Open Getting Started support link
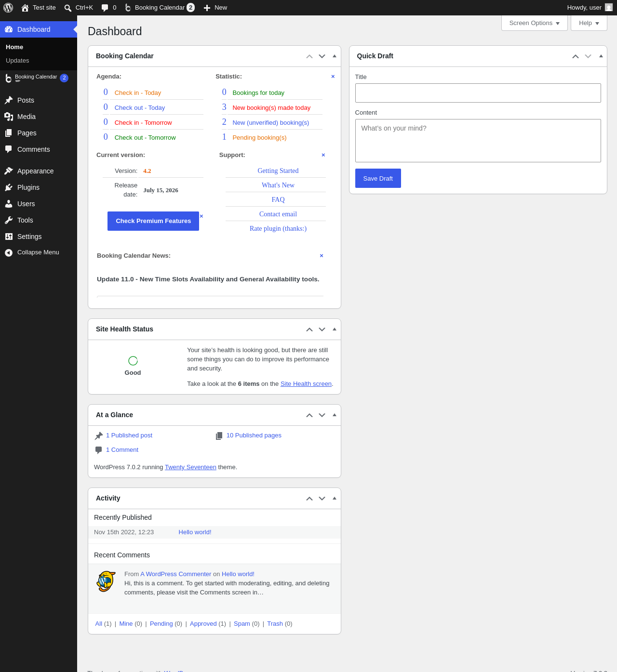The width and height of the screenshot is (617, 672). 278,171
